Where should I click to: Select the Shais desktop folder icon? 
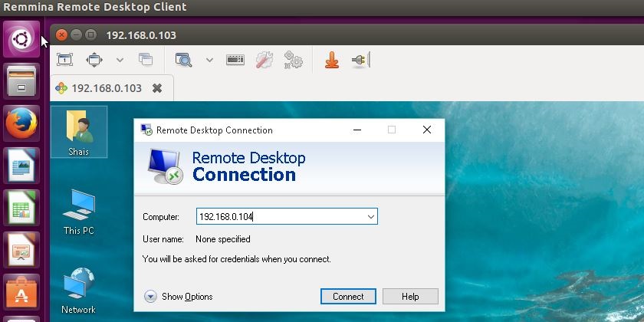(x=79, y=132)
